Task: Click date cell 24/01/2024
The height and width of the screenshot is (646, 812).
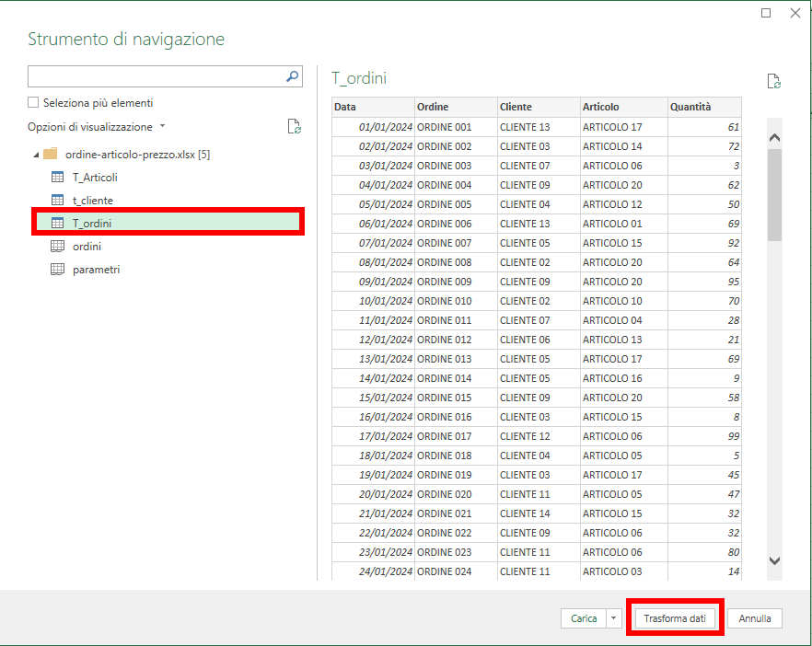Action: pos(374,571)
